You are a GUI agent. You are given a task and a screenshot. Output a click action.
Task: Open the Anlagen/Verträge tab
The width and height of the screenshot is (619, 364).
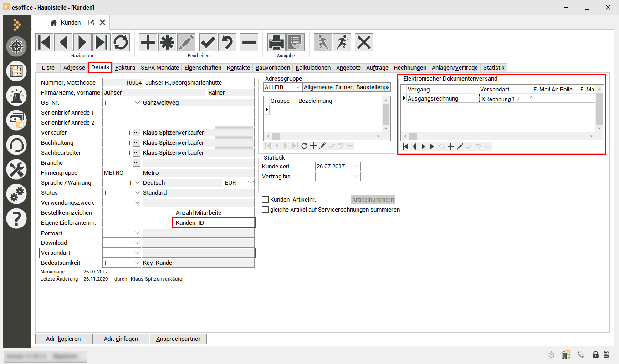(455, 67)
